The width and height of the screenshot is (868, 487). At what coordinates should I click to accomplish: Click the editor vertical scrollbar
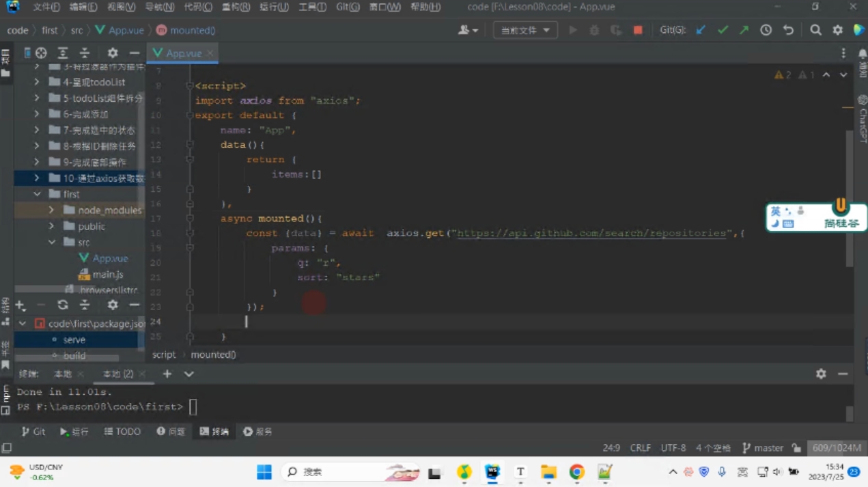click(850, 198)
